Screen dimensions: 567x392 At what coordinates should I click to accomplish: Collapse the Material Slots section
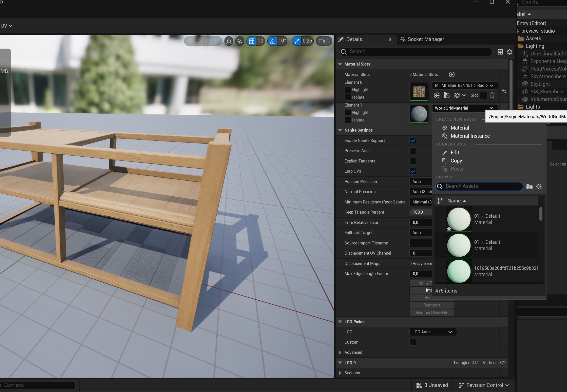340,64
